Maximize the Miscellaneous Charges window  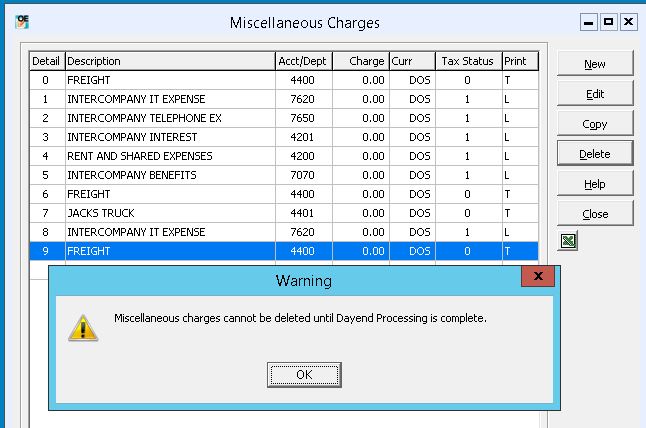tap(608, 21)
